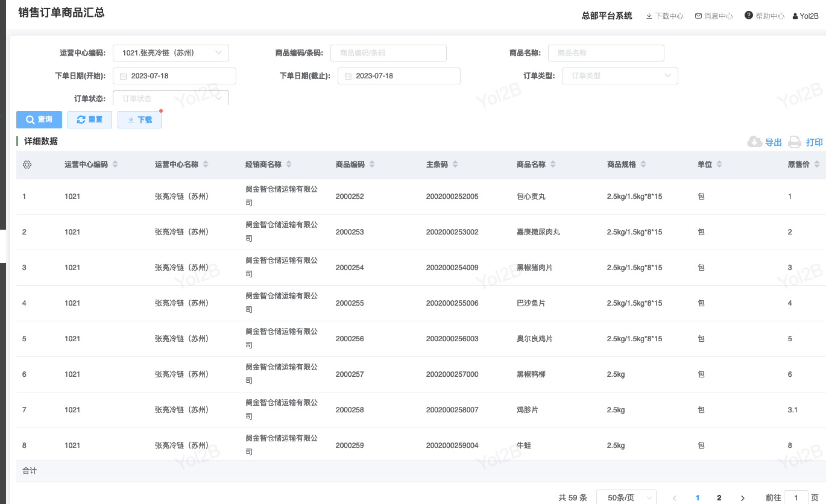This screenshot has height=504, width=826.
Task: Sort by 商品名称 column arrows
Action: 553,165
